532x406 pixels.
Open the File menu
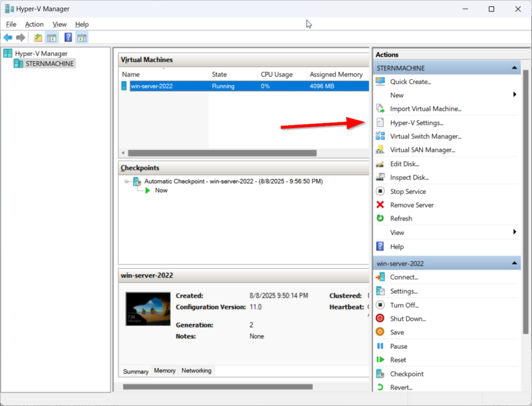tap(11, 25)
